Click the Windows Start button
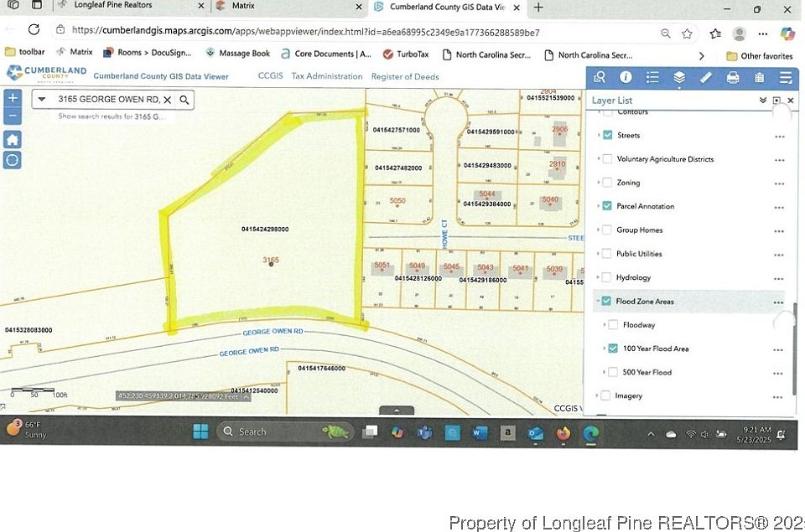 pyautogui.click(x=200, y=431)
